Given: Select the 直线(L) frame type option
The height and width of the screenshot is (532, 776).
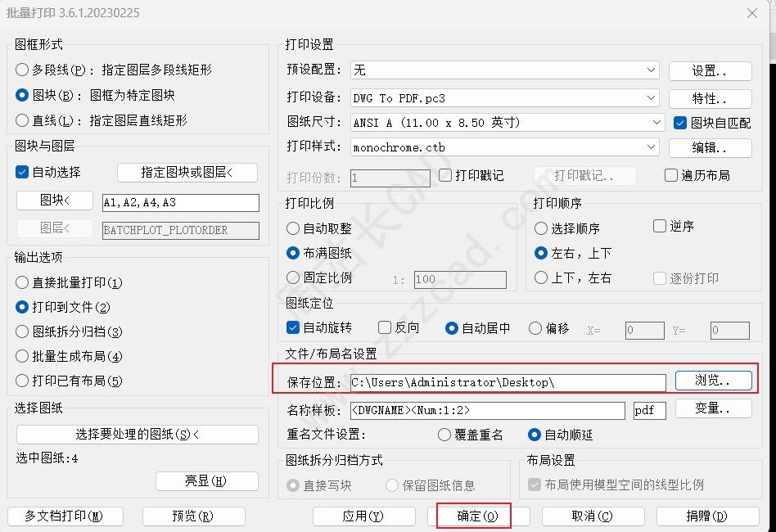Looking at the screenshot, I should click(x=23, y=120).
